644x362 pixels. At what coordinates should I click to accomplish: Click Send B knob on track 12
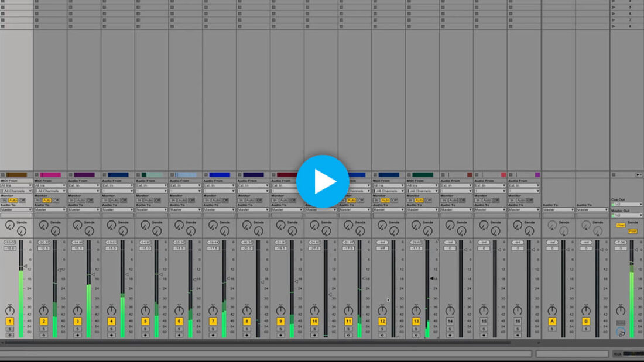pos(394,232)
